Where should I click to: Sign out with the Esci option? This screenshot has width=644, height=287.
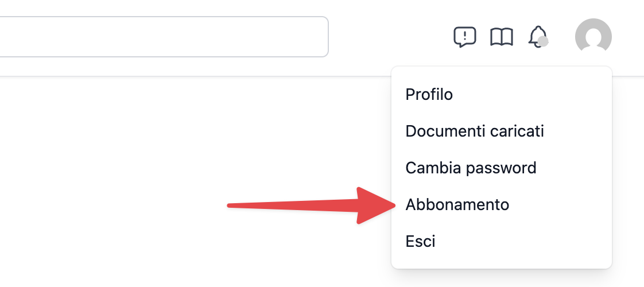click(x=421, y=241)
